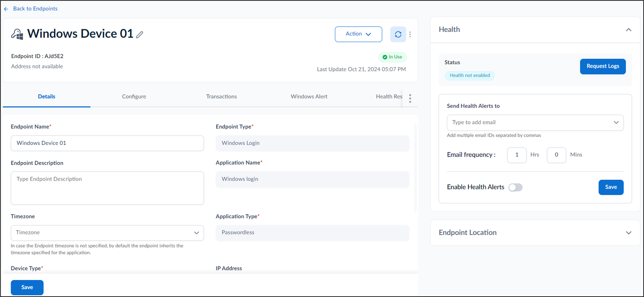
Task: Click Address not available text
Action: pyautogui.click(x=37, y=66)
